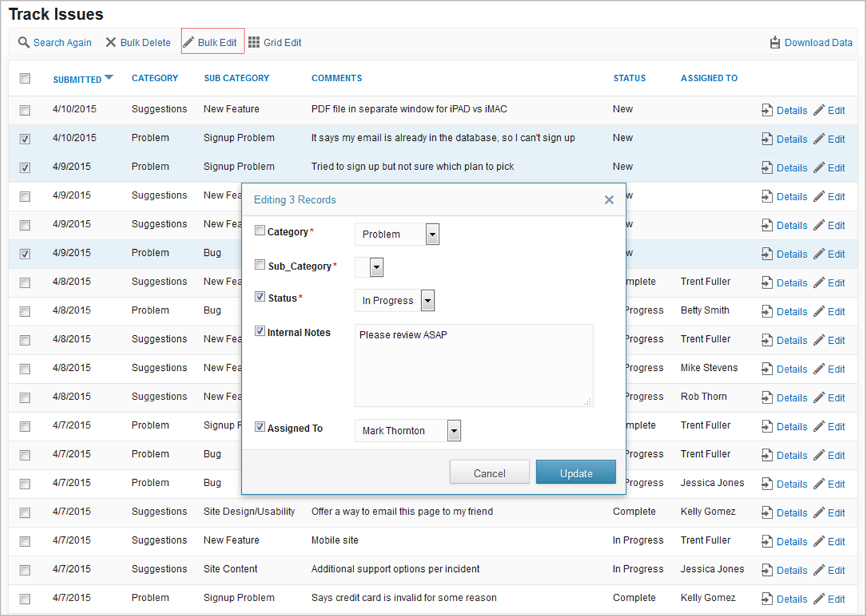
Task: Click Details icon for the PDF file row
Action: (767, 110)
